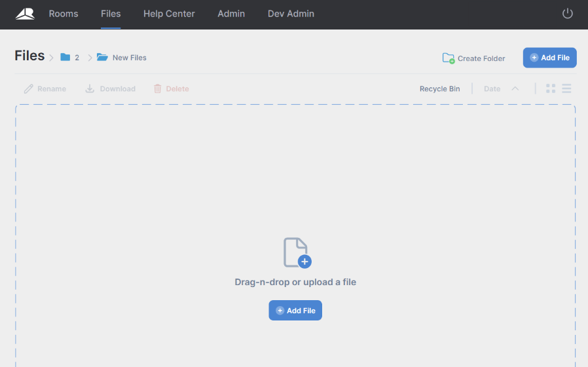Click the Download arrow icon
The height and width of the screenshot is (367, 588).
coord(90,88)
